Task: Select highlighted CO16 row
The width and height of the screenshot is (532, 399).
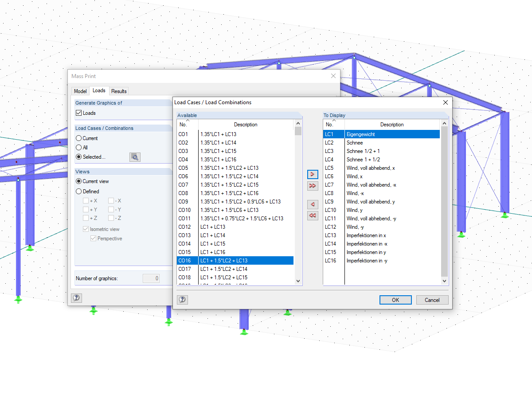Action: [235, 261]
